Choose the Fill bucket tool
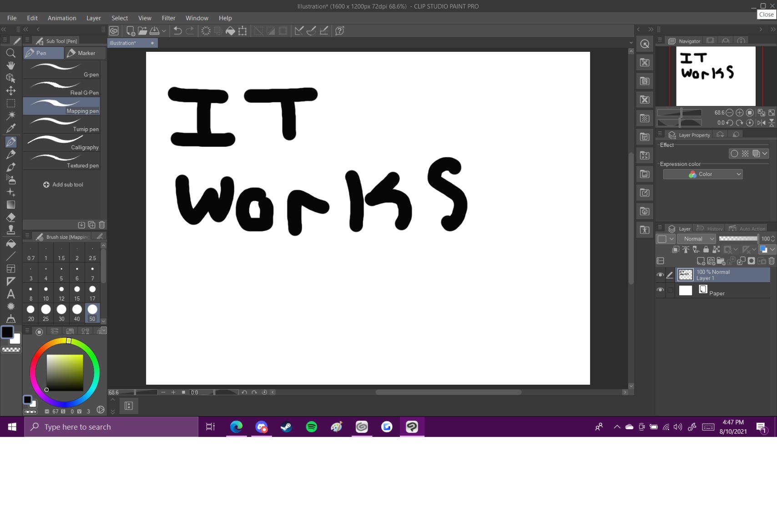Viewport: 777px width, 532px height. pyautogui.click(x=11, y=243)
